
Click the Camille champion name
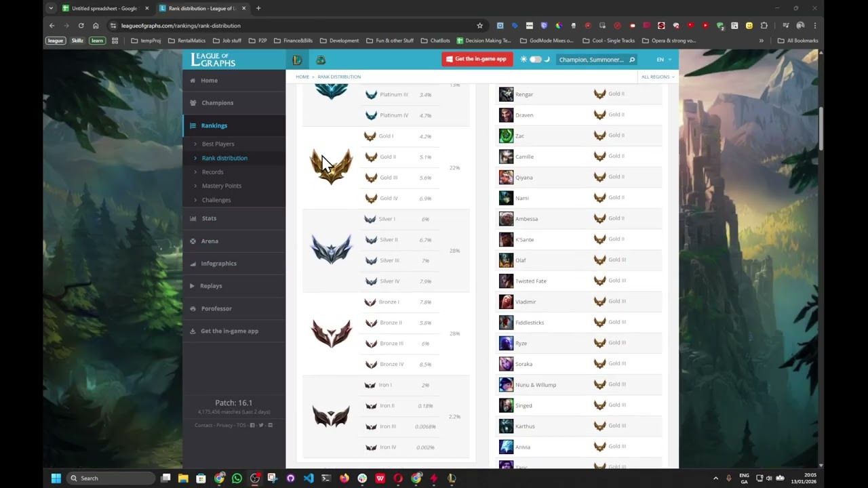[524, 157]
